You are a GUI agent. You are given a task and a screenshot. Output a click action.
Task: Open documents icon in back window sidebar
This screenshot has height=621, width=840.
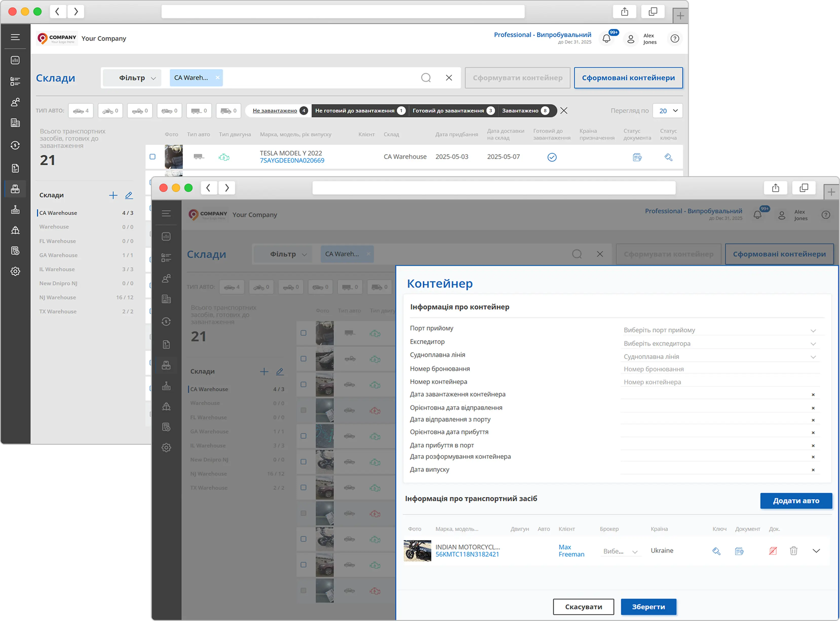click(x=15, y=168)
